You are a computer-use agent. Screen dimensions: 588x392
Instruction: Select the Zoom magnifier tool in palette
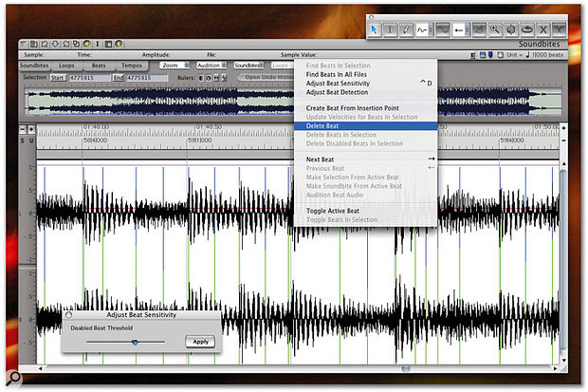coord(495,29)
